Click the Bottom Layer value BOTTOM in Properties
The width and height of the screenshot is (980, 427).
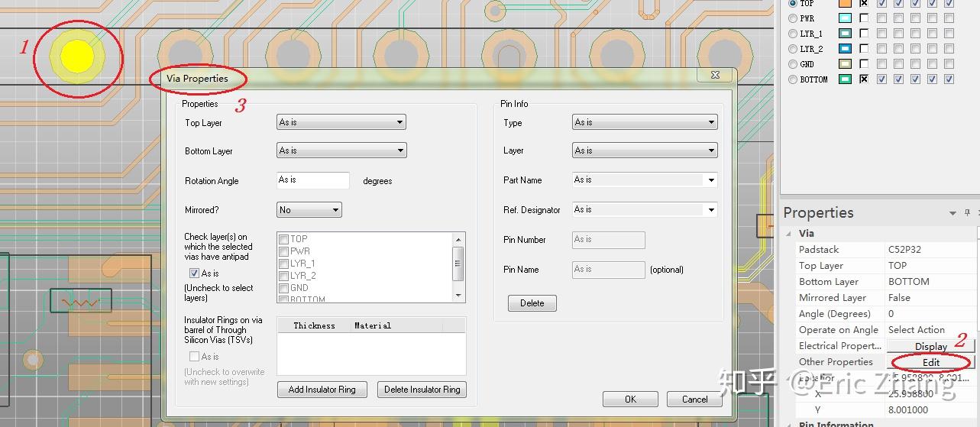[908, 282]
